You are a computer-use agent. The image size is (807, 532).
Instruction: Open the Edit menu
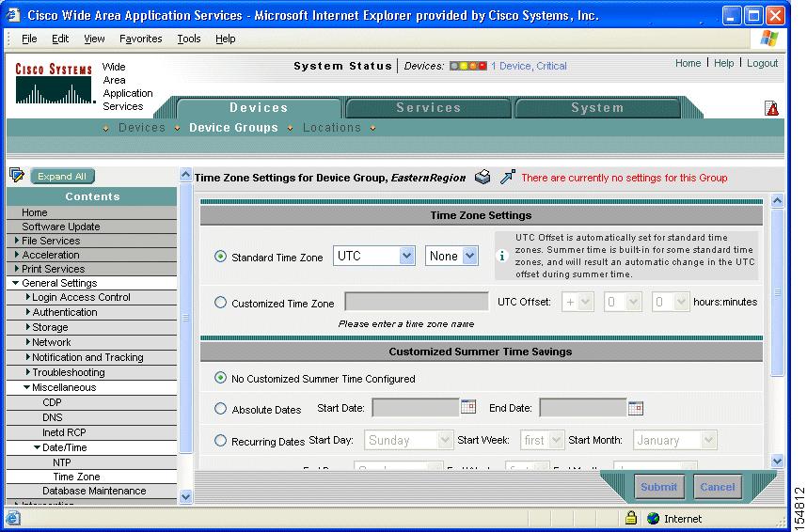coord(60,39)
